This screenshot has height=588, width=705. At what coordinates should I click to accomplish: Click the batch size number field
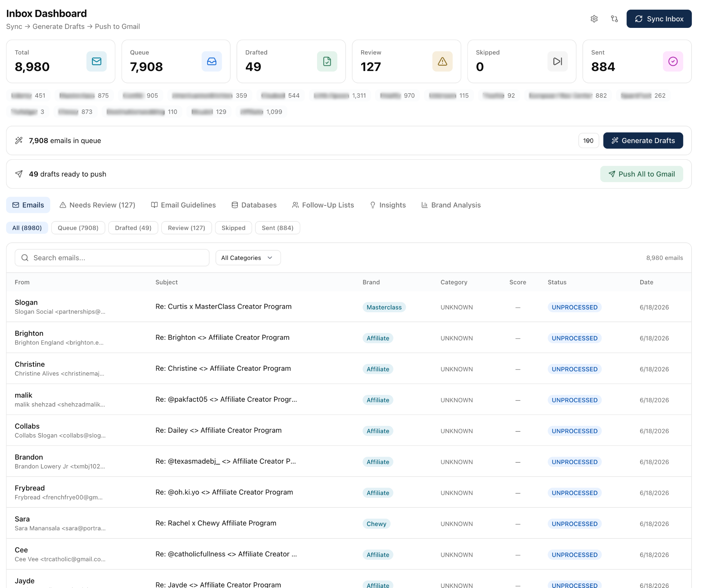coord(589,140)
